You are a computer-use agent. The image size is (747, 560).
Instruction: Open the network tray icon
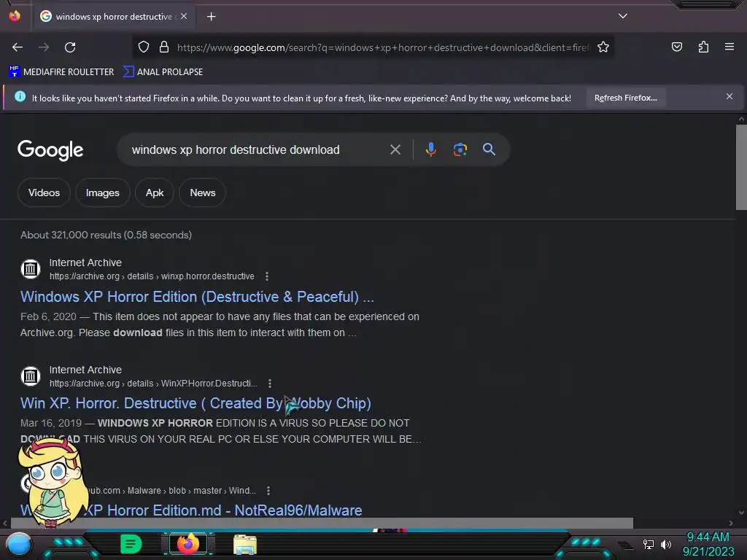648,544
